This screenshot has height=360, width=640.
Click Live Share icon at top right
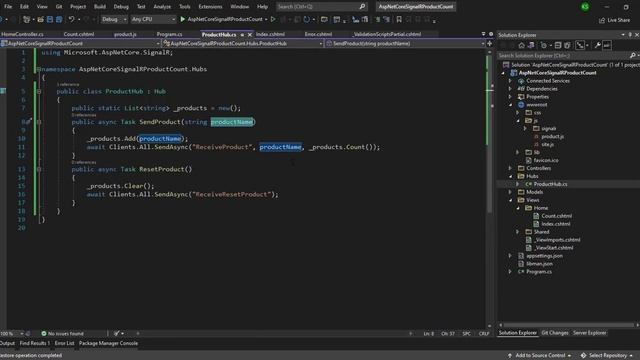click(614, 20)
